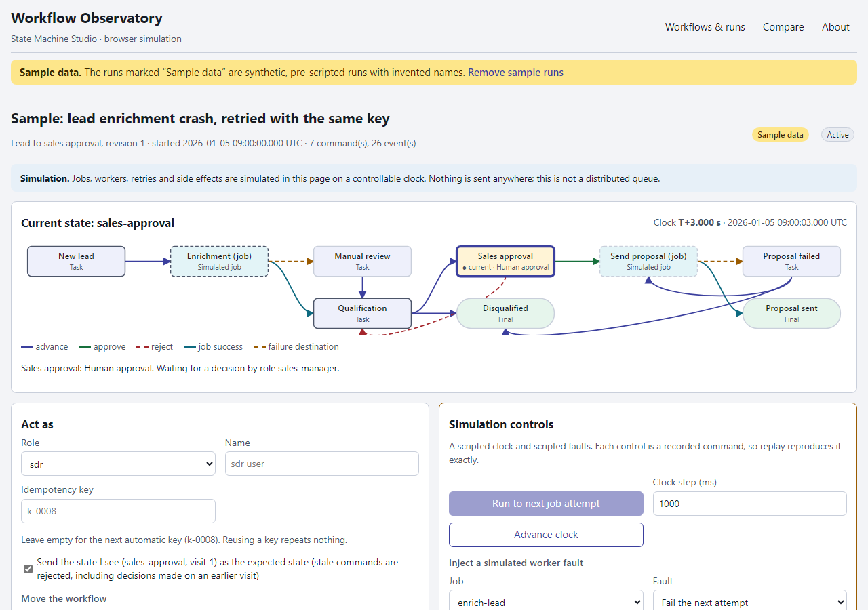Select the Disqualified final node
868x610 pixels.
[x=505, y=314]
